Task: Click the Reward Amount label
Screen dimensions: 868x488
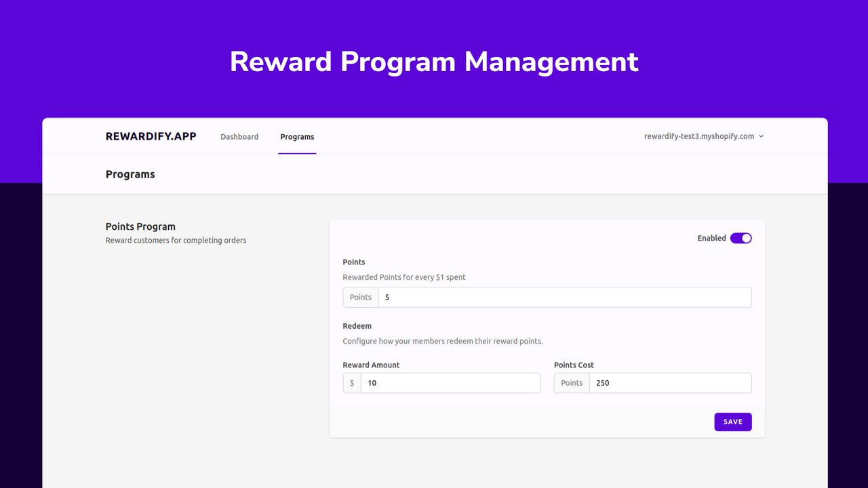Action: pyautogui.click(x=371, y=365)
